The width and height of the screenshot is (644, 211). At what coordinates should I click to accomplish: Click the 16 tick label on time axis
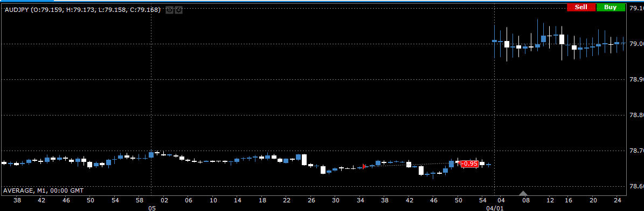pos(569,200)
